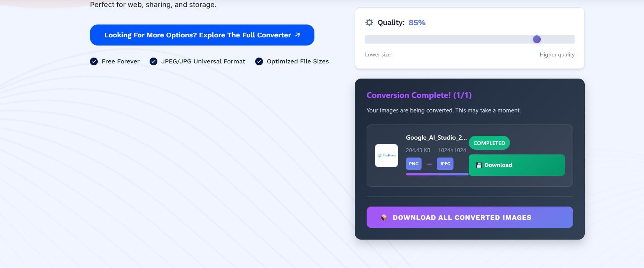
Task: Toggle the JPEG/JPG Universal Format checkmark
Action: (153, 61)
